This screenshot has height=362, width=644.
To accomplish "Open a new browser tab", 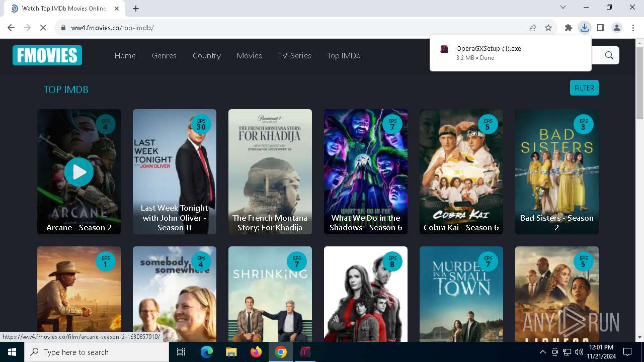I will click(x=136, y=9).
